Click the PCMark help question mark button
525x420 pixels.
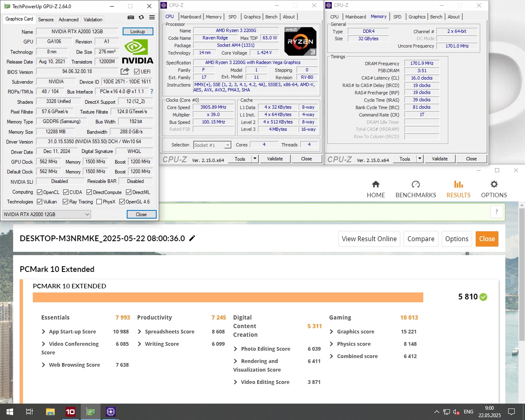(x=497, y=212)
